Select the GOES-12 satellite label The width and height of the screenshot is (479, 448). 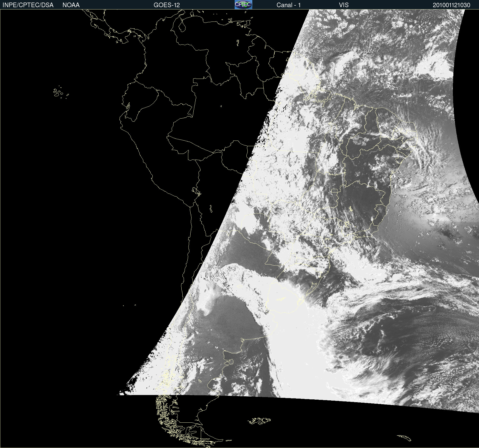(x=167, y=5)
